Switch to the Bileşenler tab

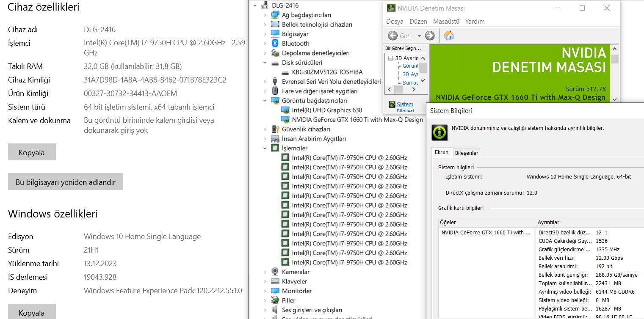click(x=467, y=153)
